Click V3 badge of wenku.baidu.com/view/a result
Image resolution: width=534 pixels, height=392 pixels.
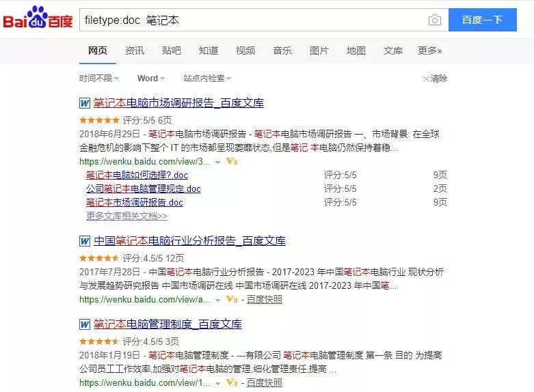point(232,299)
